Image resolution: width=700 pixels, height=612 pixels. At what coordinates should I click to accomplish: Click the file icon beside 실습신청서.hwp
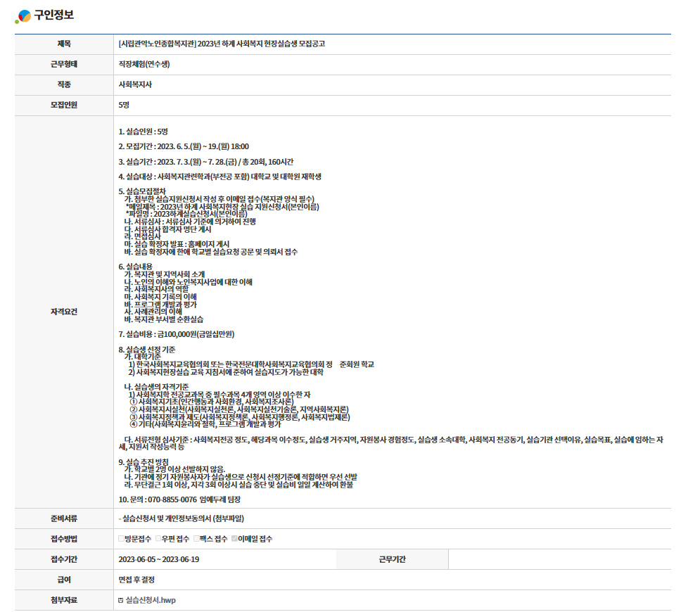[121, 600]
